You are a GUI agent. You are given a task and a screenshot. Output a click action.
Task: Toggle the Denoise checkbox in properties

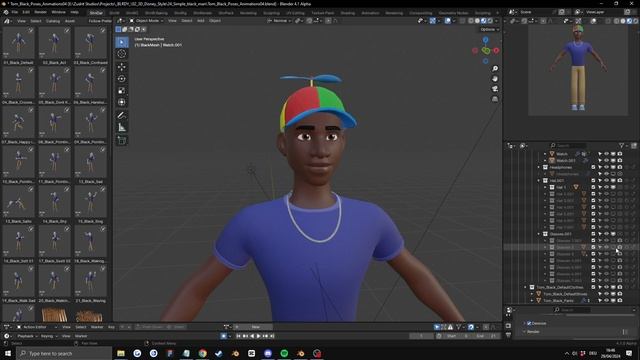[x=529, y=323]
